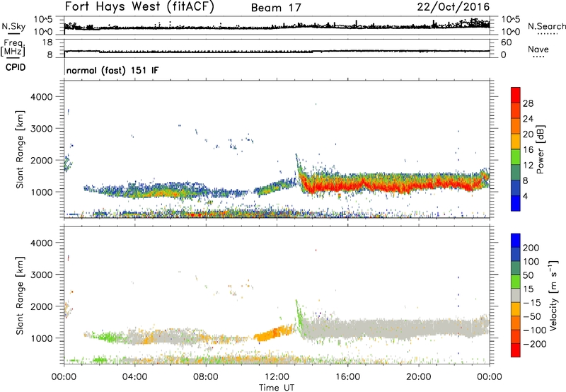This screenshot has height=392, width=566.
Task: Pick the dark blue top segment of the velocity colorbar
Action: [516, 241]
